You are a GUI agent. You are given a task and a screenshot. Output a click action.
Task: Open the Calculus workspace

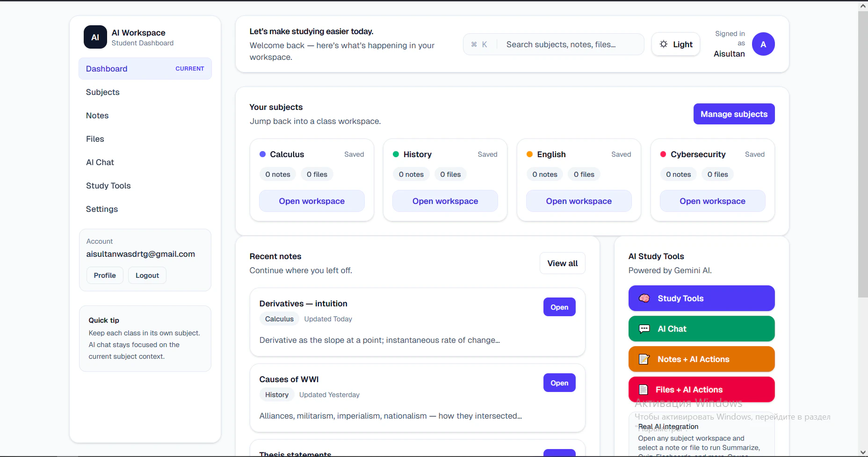coord(311,201)
